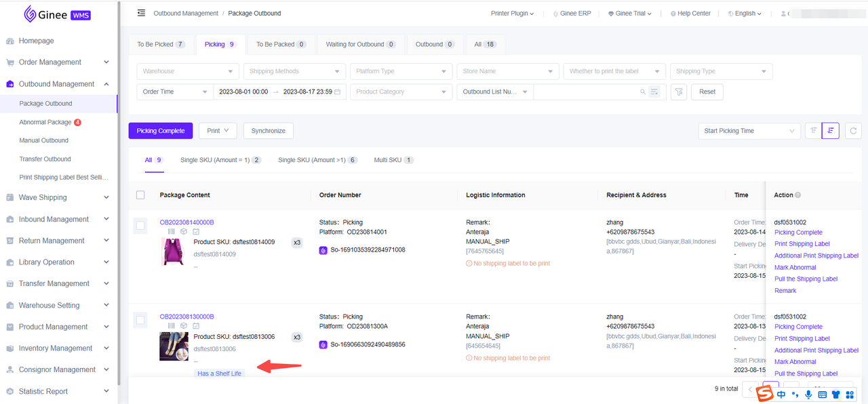This screenshot has height=404, width=868.
Task: Open the advanced filter funnel icon
Action: [x=678, y=92]
